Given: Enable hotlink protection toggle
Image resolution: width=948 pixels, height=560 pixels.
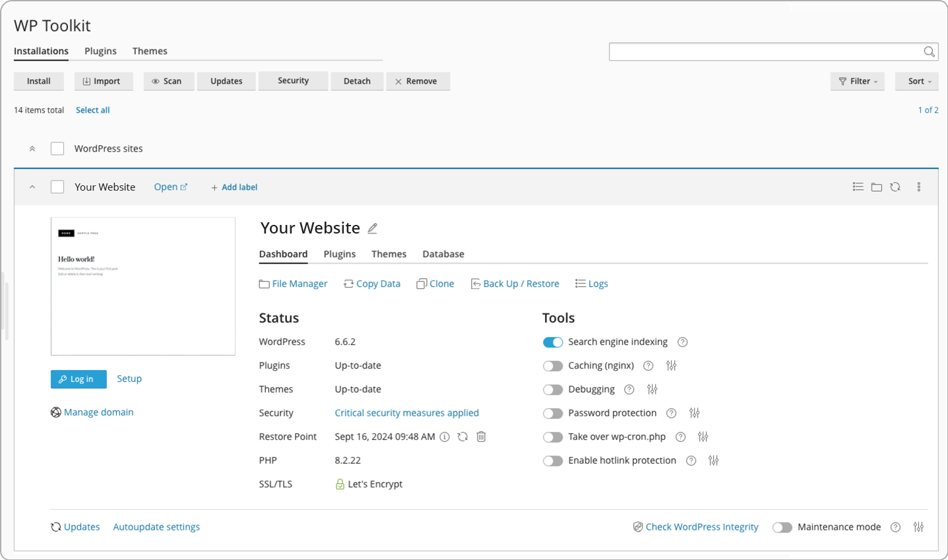Looking at the screenshot, I should (553, 461).
